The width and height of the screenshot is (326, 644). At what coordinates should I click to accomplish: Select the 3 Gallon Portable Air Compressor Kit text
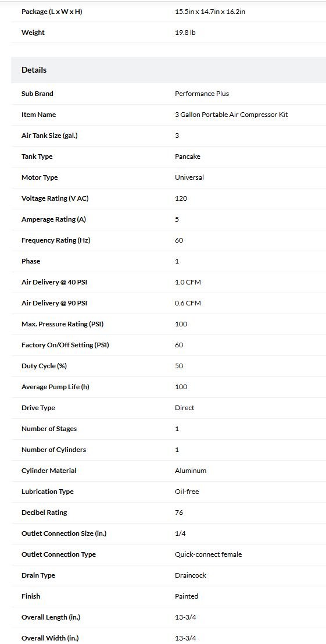click(231, 115)
